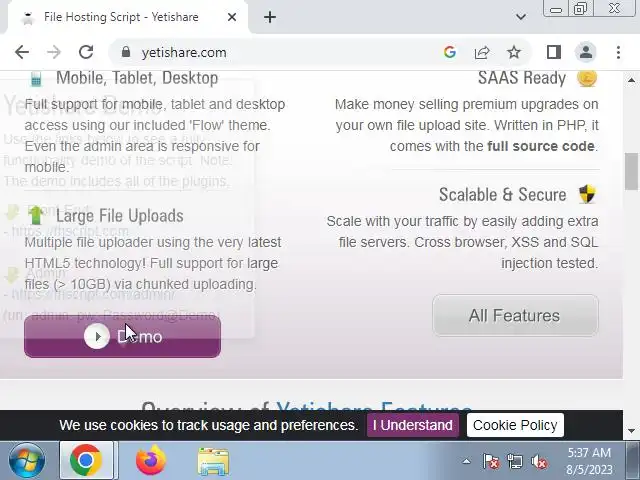Open the Action Center flag icon
This screenshot has height=480, width=640.
coord(491,462)
